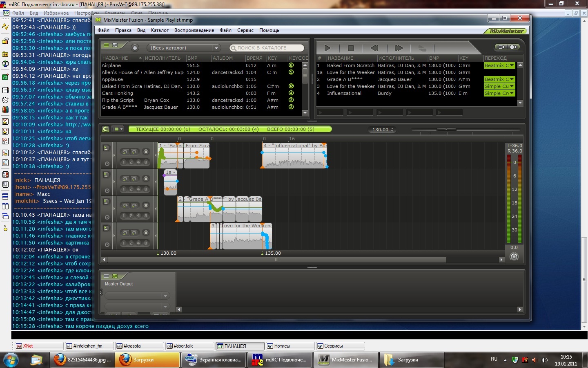
Task: Open first Master Output dropdown
Action: point(137,296)
